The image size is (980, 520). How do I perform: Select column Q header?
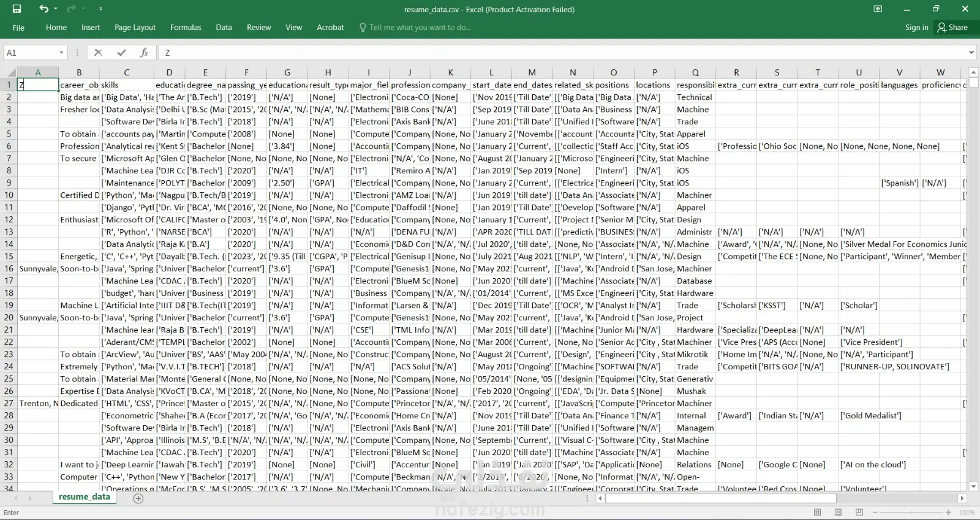(695, 72)
